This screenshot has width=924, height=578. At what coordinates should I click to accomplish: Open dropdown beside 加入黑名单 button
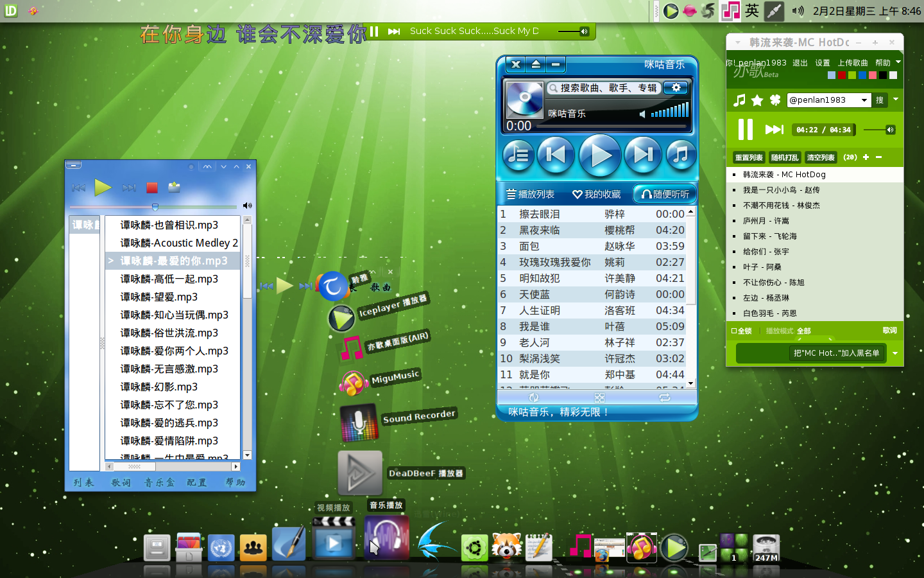click(895, 353)
